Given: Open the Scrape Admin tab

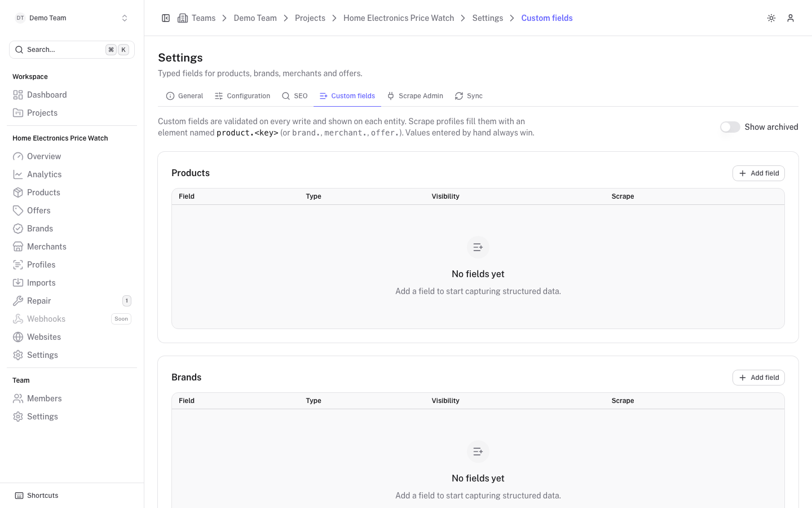Looking at the screenshot, I should coord(415,96).
